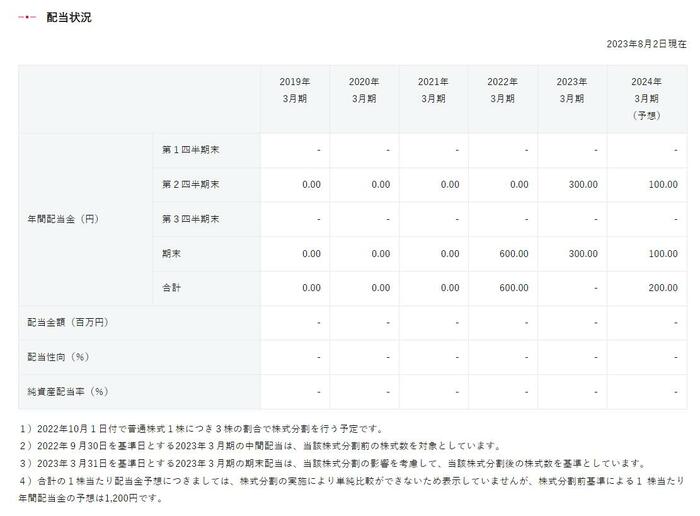
Task: Select the 2024年3月期（予想）column header
Action: (646, 98)
